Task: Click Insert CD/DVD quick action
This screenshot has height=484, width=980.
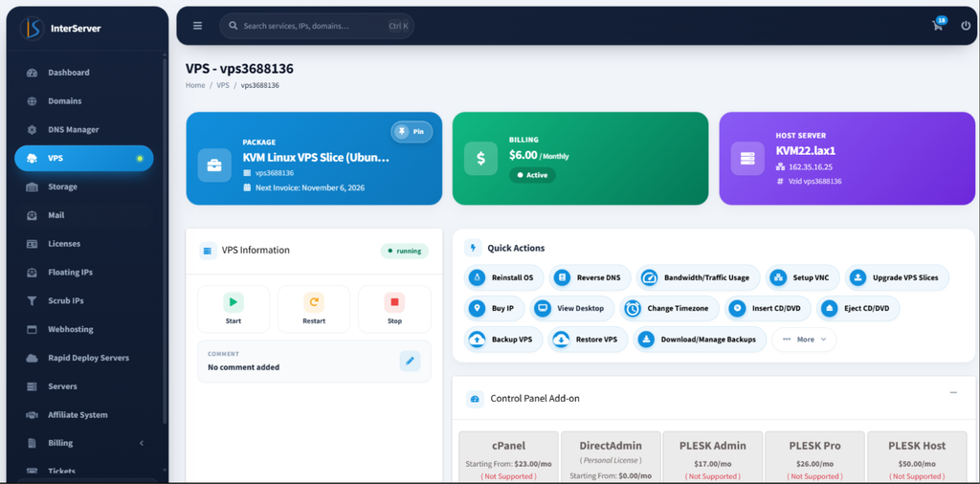Action: (768, 308)
